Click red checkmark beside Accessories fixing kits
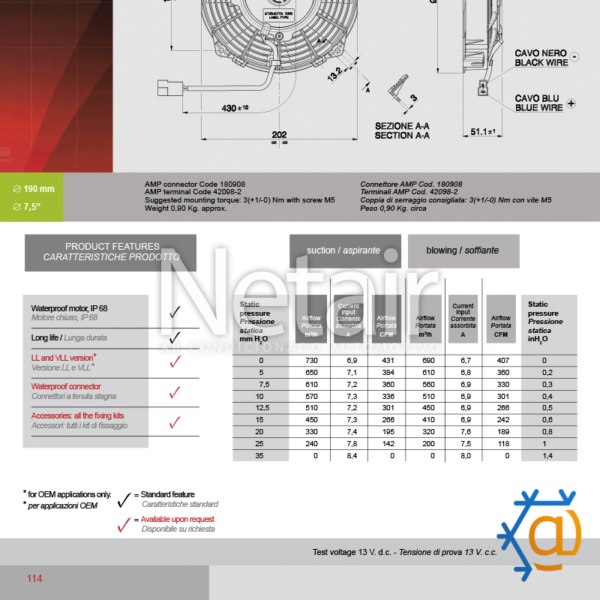 coord(175,422)
